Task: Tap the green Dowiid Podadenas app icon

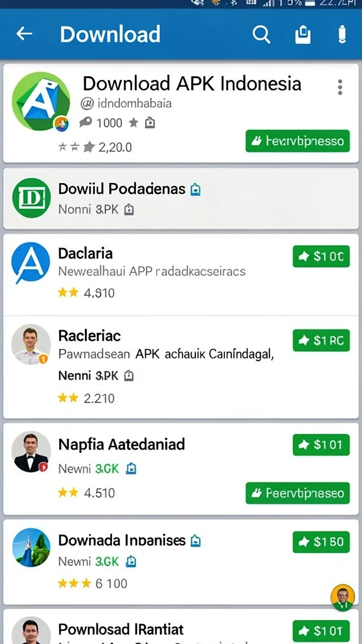Action: (x=31, y=197)
